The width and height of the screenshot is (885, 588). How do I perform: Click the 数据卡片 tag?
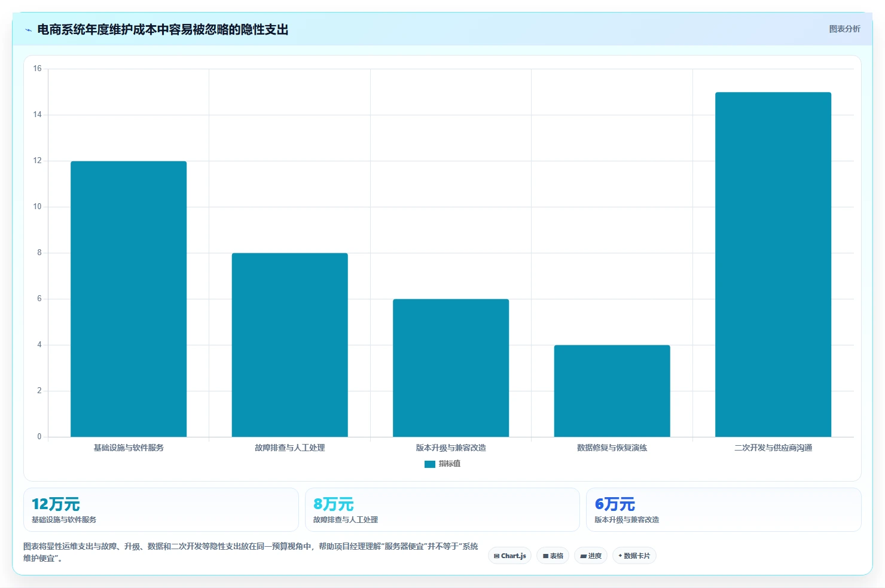634,556
